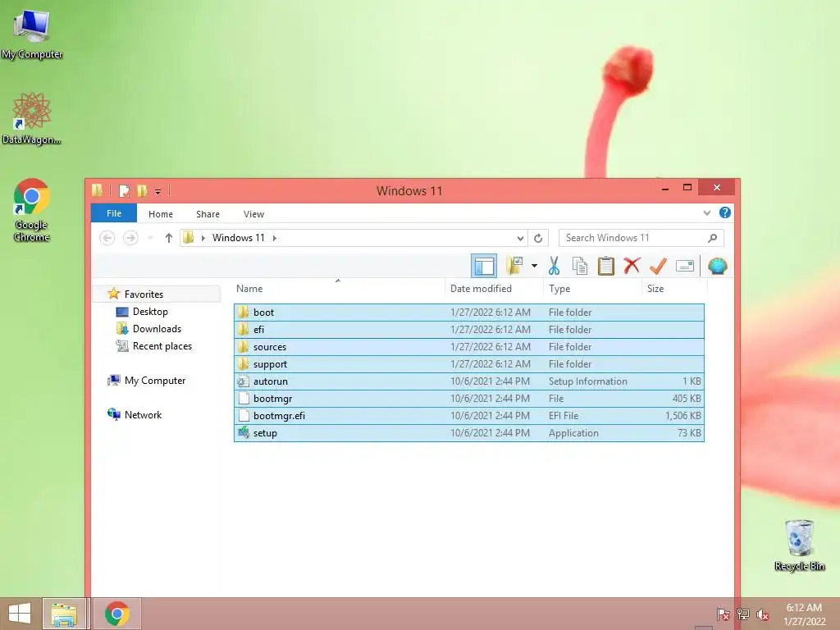Select the support folder
The height and width of the screenshot is (630, 840).
tap(469, 363)
